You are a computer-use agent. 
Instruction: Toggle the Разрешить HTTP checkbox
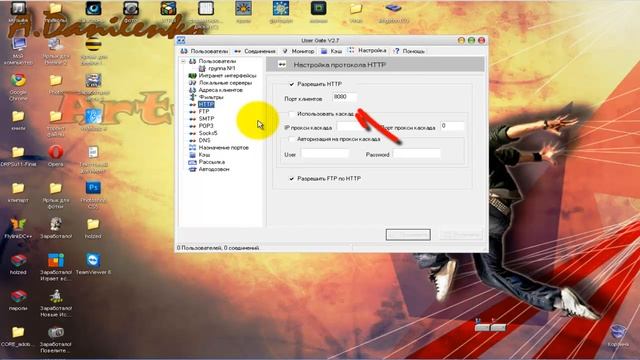point(291,84)
